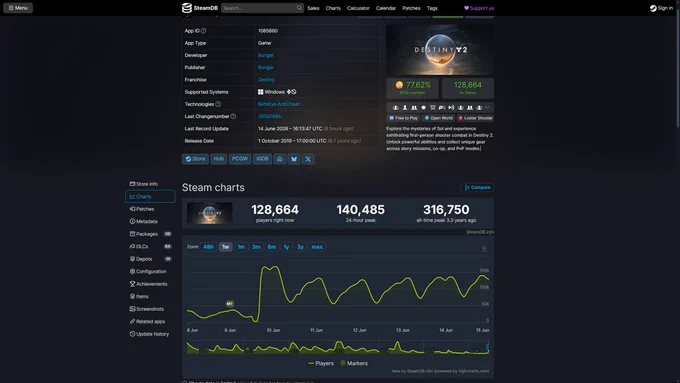Click the Open World tag
Viewport: 680px width, 383px height.
(x=438, y=118)
